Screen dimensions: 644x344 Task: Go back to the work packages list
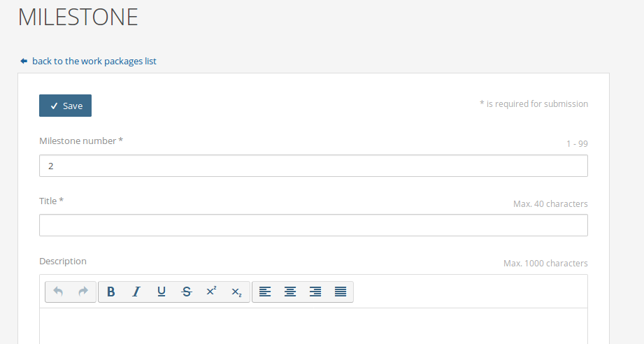(x=94, y=62)
